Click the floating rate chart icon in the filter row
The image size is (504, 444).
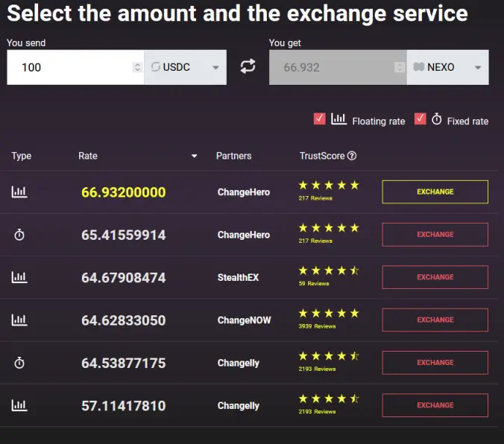pyautogui.click(x=338, y=119)
